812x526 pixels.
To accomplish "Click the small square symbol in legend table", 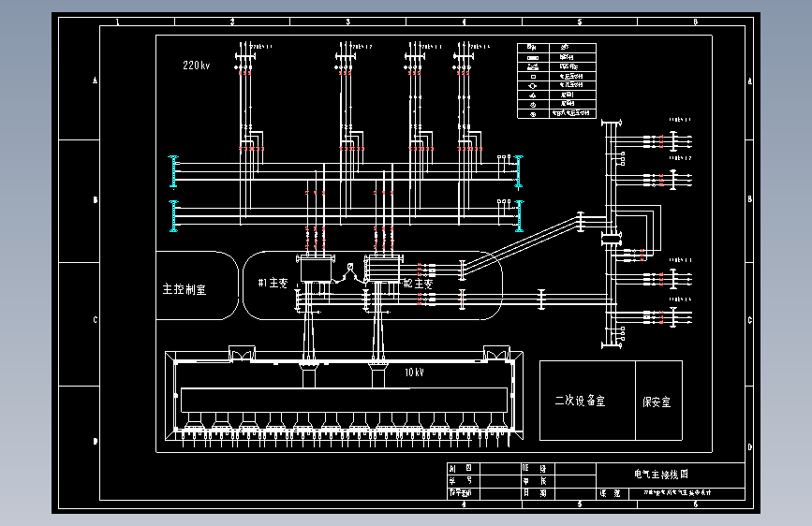I will (533, 77).
